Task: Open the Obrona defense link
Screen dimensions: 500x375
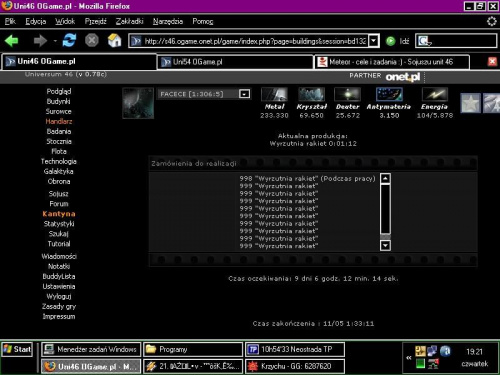Action: 59,181
